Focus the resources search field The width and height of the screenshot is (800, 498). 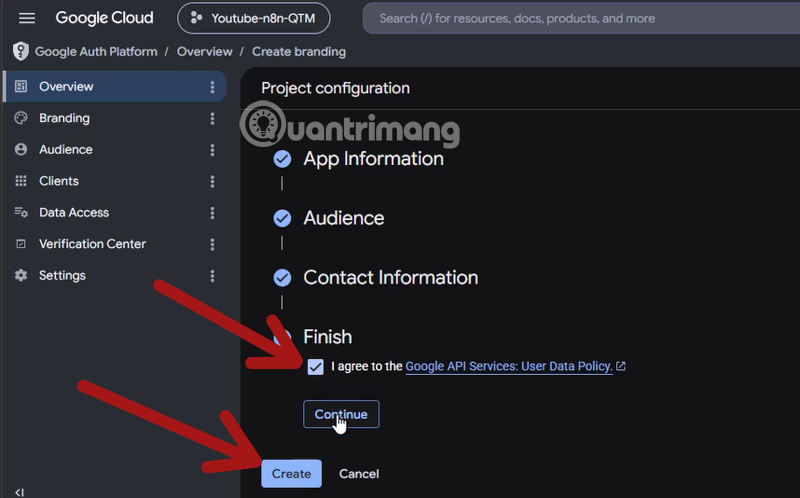(x=582, y=18)
